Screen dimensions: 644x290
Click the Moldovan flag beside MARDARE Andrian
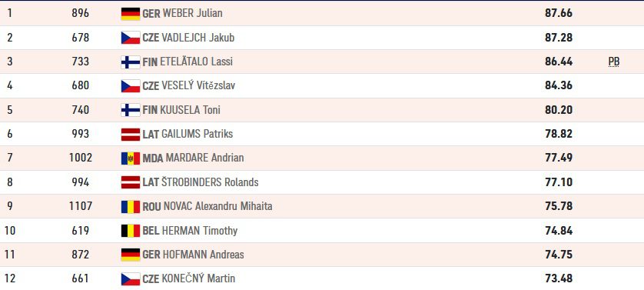pyautogui.click(x=131, y=158)
